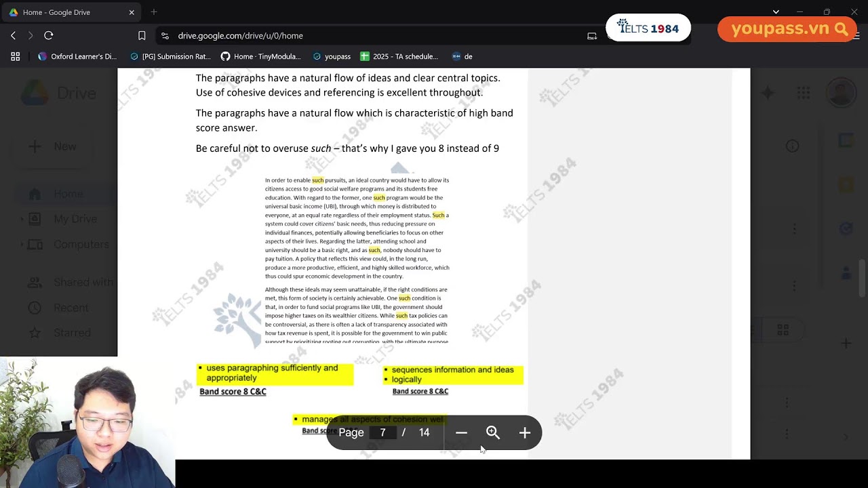Open the [PG] Submission Rat... bookmark
Viewport: 868px width, 488px height.
pos(170,56)
